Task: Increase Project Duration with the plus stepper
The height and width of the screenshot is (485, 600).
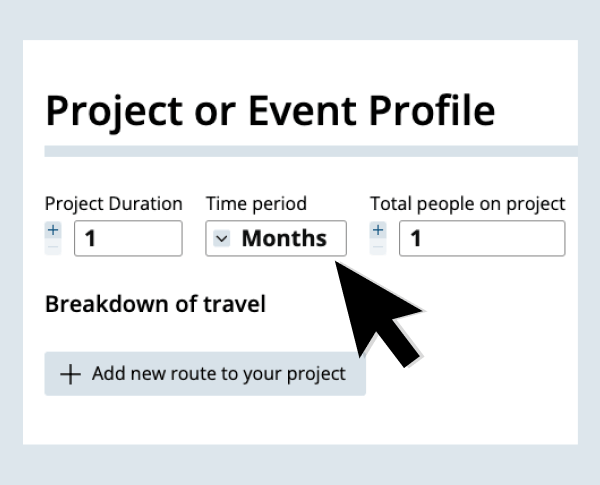Action: click(x=53, y=230)
